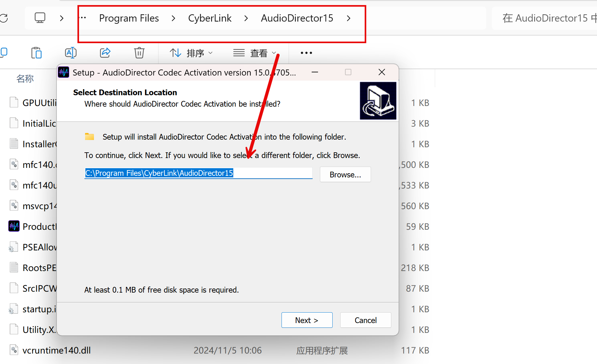The image size is (597, 364).
Task: Click the paste clipboard toolbar icon
Action: (36, 53)
